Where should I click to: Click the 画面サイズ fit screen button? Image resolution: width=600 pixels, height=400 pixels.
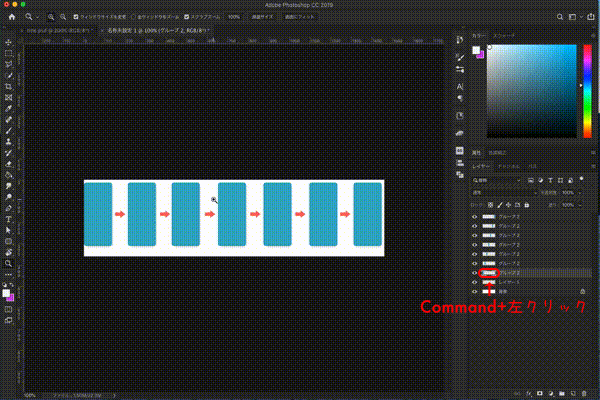point(263,17)
